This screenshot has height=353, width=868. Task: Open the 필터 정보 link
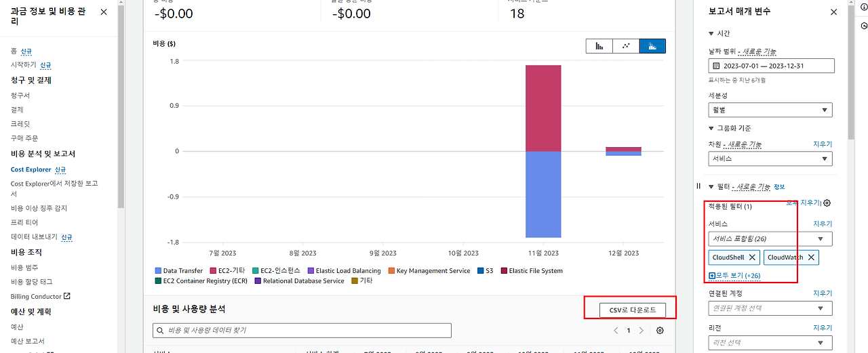point(779,186)
